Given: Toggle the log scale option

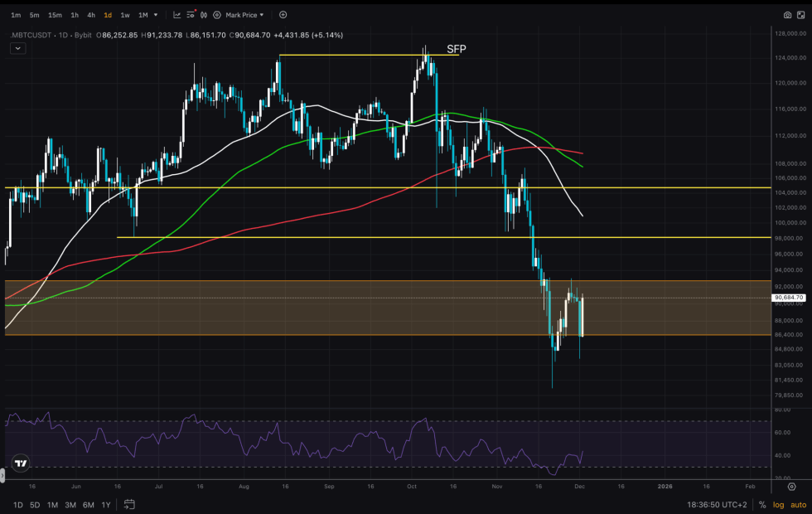Looking at the screenshot, I should tap(776, 504).
